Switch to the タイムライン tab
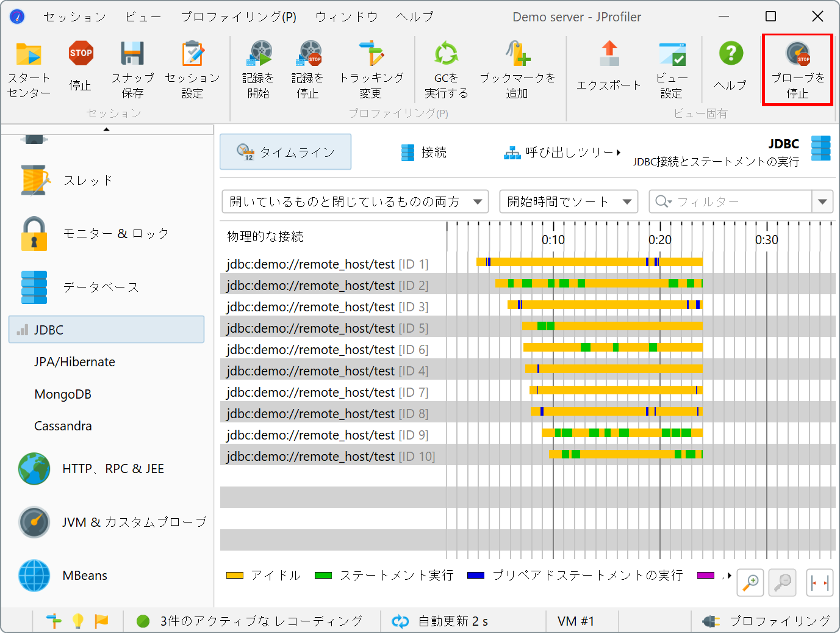840x633 pixels. (285, 152)
